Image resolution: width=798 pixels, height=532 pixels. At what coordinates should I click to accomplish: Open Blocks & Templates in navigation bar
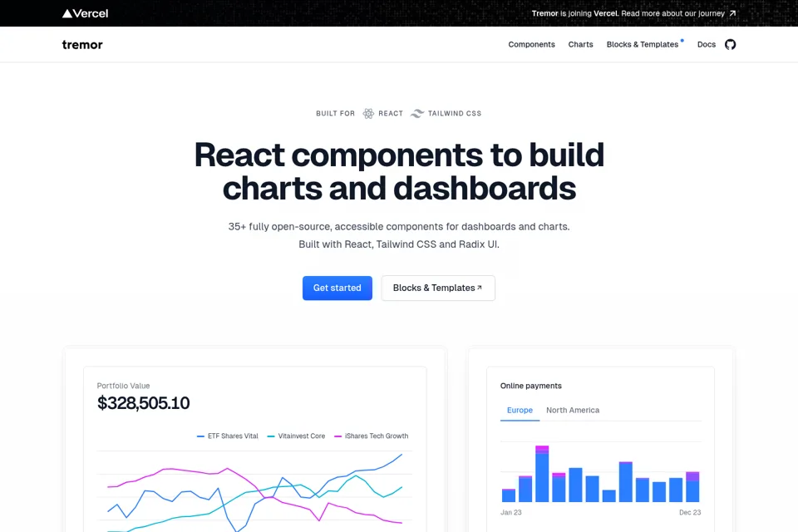643,44
